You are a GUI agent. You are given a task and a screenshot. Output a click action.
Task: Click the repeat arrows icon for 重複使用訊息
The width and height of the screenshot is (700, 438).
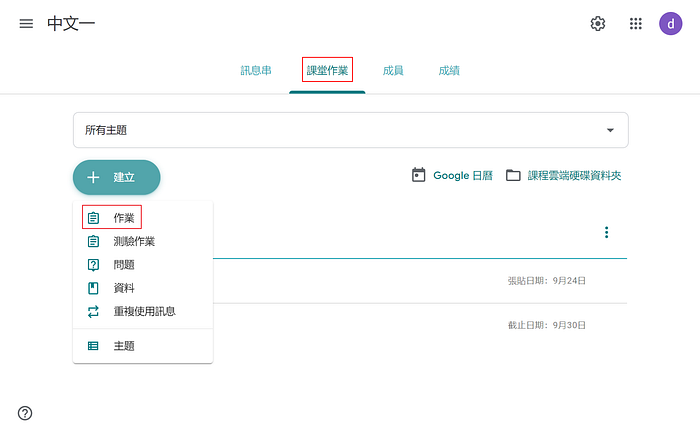[x=93, y=311]
